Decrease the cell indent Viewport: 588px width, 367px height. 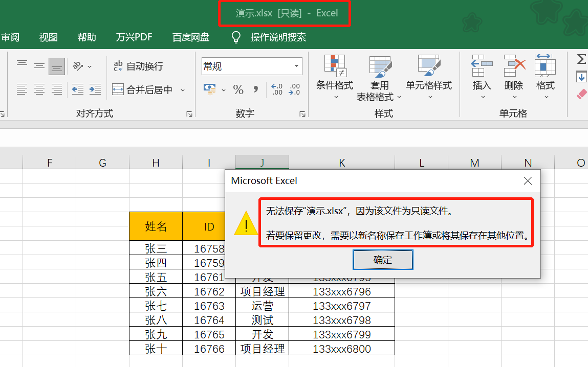pyautogui.click(x=78, y=89)
